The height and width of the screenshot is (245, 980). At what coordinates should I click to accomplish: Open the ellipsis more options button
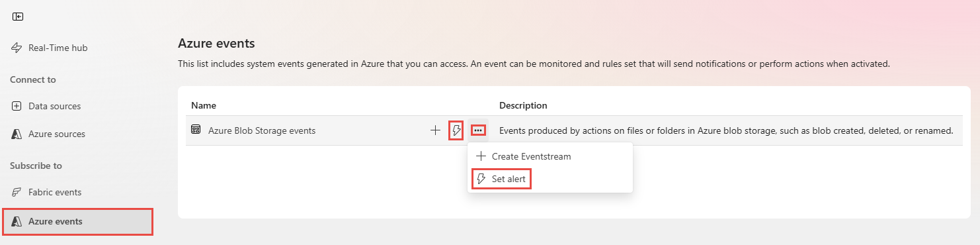coord(479,130)
